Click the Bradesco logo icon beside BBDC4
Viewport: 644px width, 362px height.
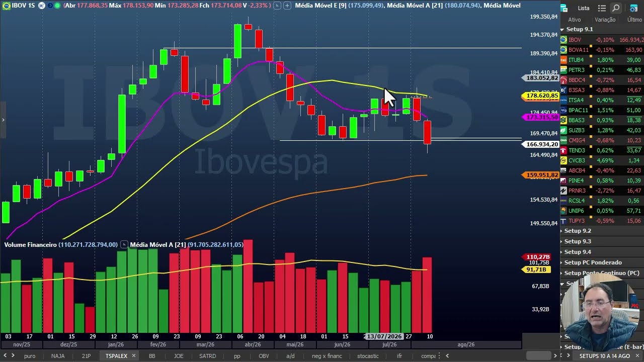(563, 80)
